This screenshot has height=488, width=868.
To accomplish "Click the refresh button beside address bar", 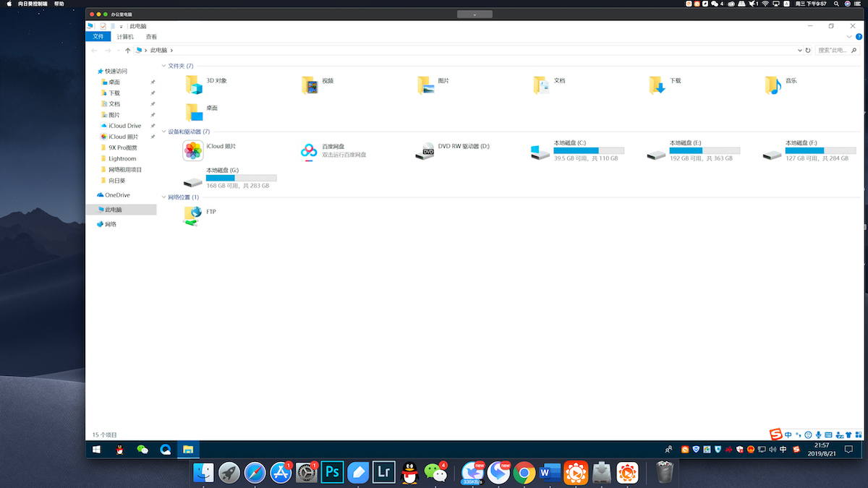I will (x=808, y=51).
